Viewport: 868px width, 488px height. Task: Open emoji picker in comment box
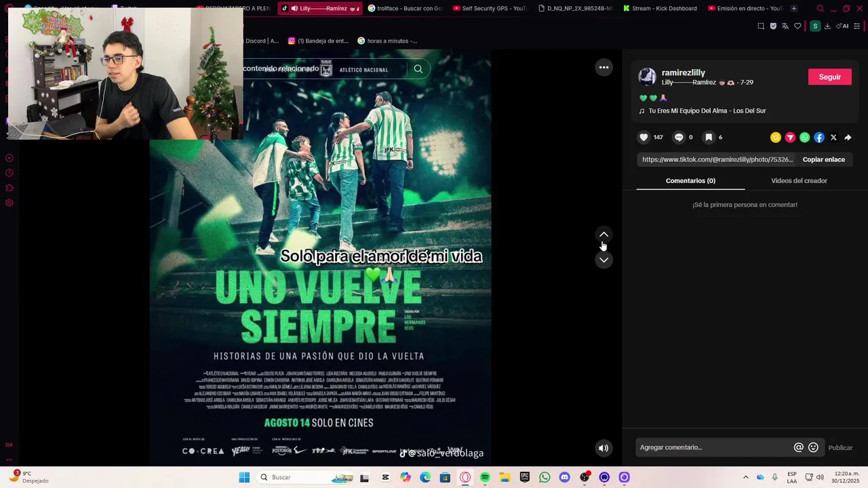(x=813, y=447)
